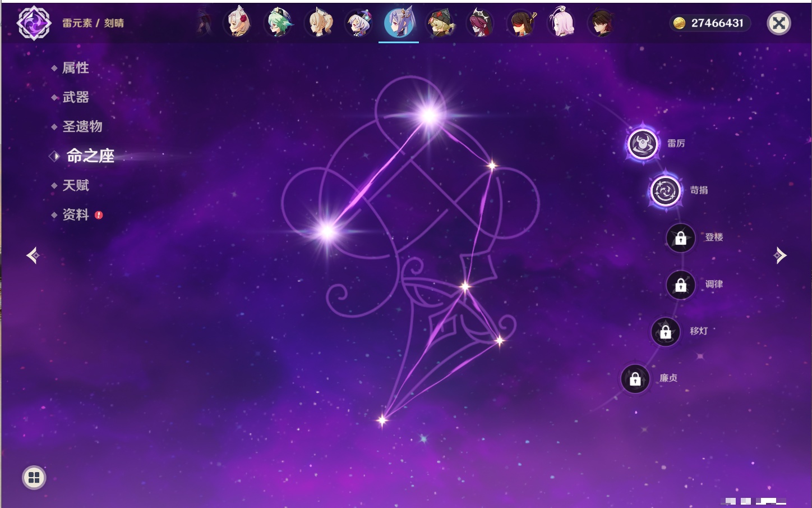This screenshot has width=812, height=508.
Task: Open the 雷厉 constellation node
Action: (643, 144)
